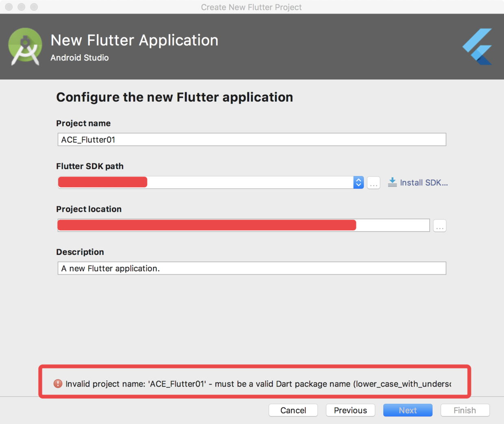This screenshot has width=504, height=424.
Task: Click the Android Studio logo icon
Action: pyautogui.click(x=25, y=46)
